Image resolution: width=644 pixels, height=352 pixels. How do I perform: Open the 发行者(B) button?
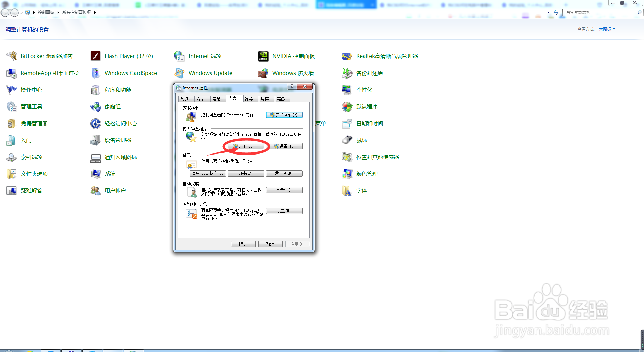click(x=284, y=173)
